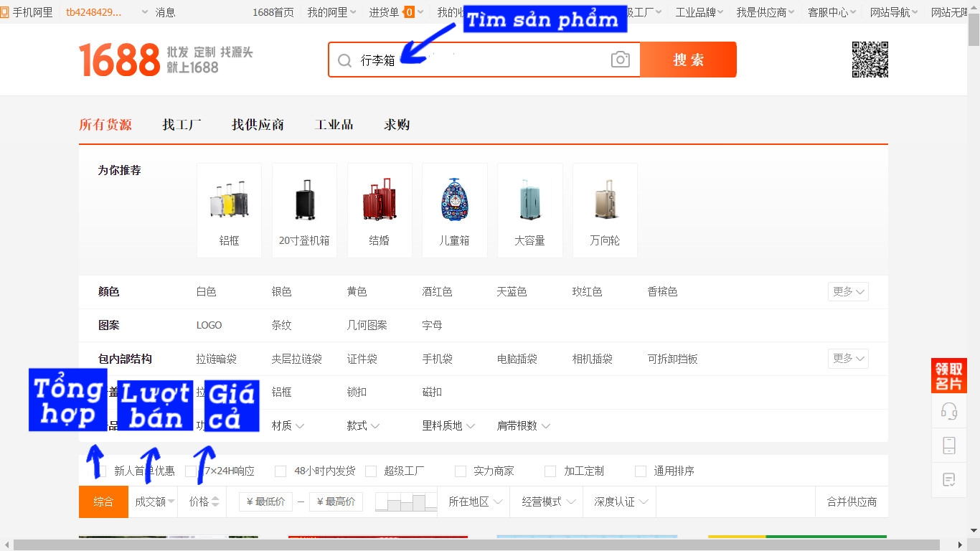This screenshot has height=551, width=980.
Task: Check the 7×24H响应 checkbox
Action: point(191,471)
